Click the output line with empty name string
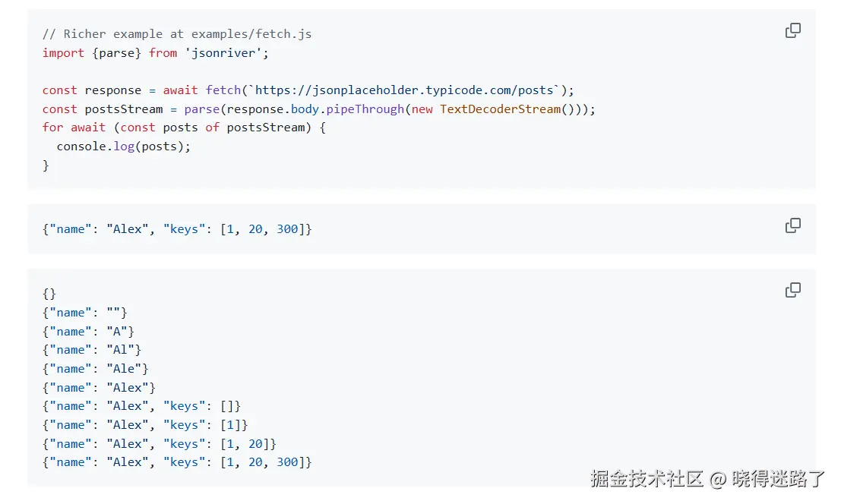This screenshot has height=504, width=841. pyautogui.click(x=85, y=313)
